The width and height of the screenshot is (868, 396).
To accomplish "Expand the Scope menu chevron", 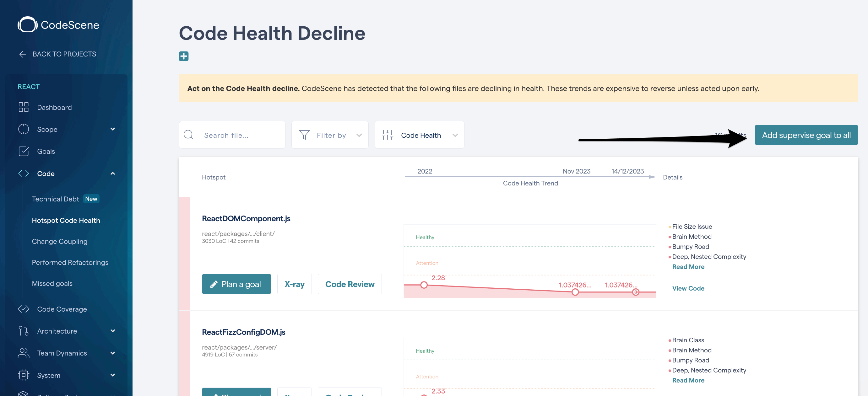I will tap(112, 129).
